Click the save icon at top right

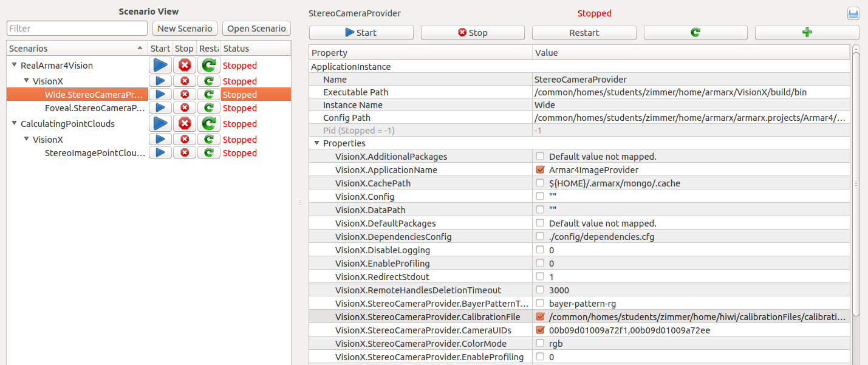[x=853, y=14]
